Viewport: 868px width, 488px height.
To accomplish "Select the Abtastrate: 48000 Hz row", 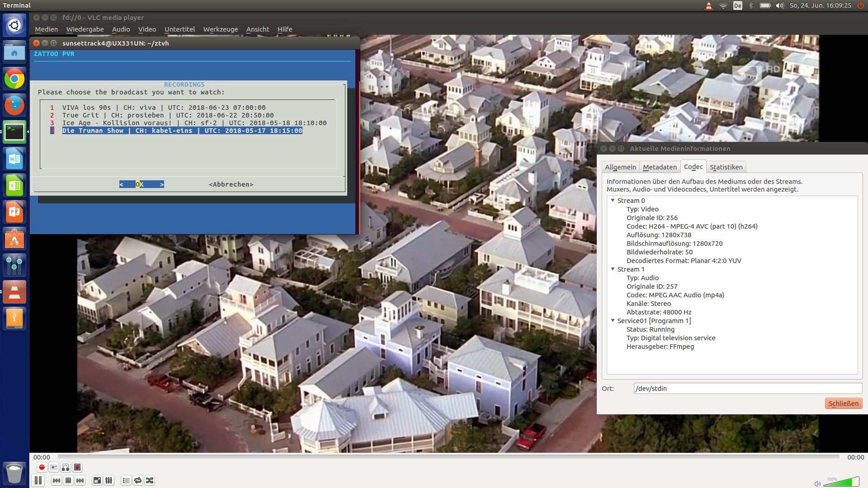I will 659,312.
